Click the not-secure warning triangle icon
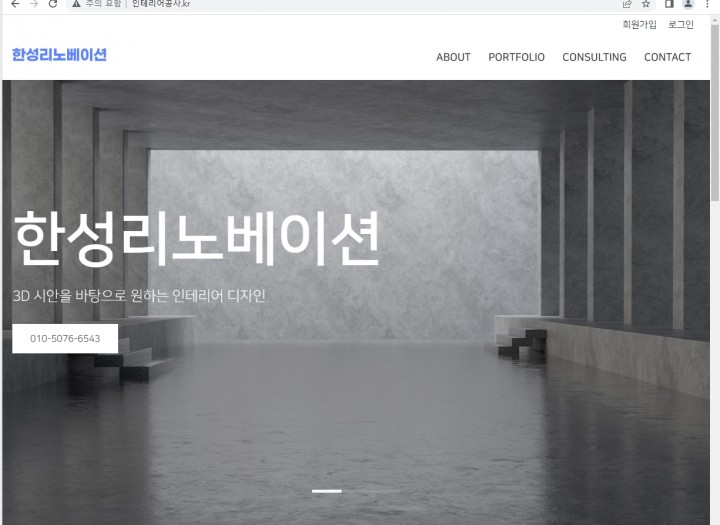 point(76,4)
